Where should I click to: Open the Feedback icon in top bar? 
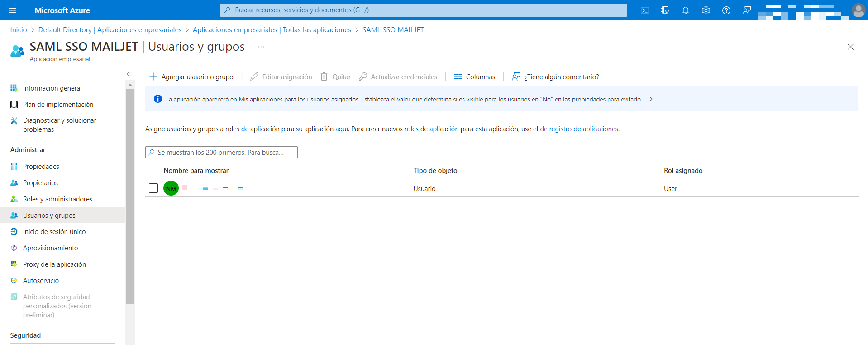[x=747, y=10]
